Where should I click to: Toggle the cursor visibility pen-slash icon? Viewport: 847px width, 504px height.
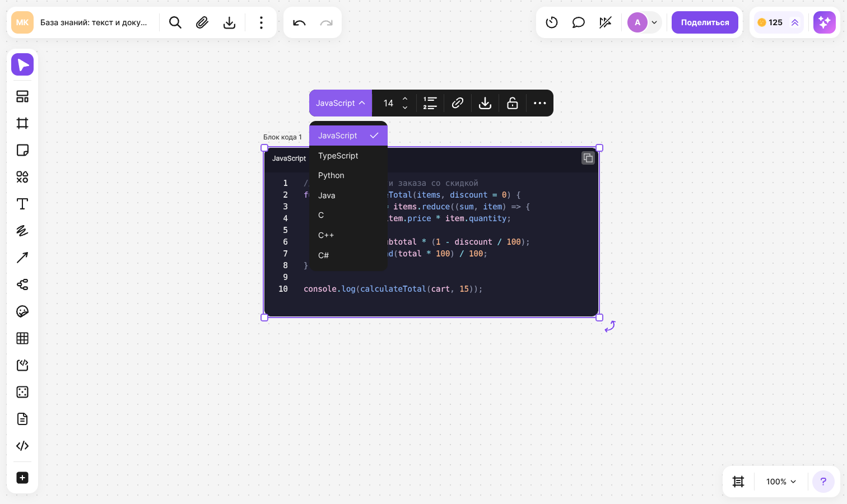[606, 22]
